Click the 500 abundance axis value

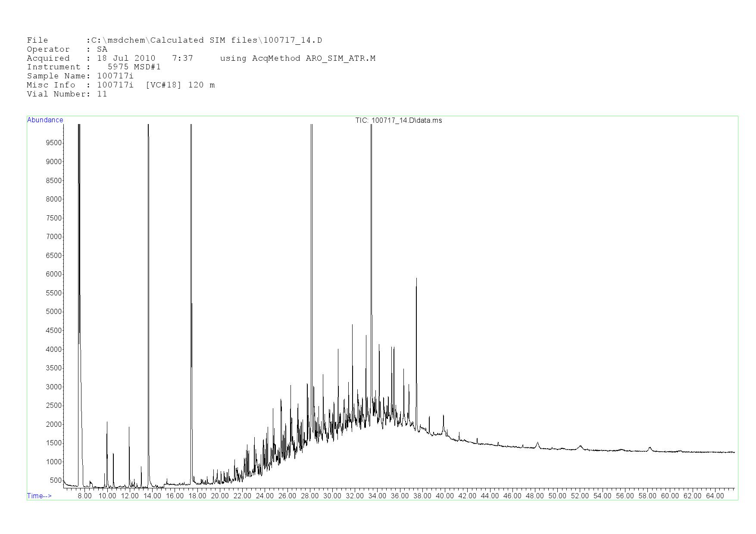click(55, 481)
